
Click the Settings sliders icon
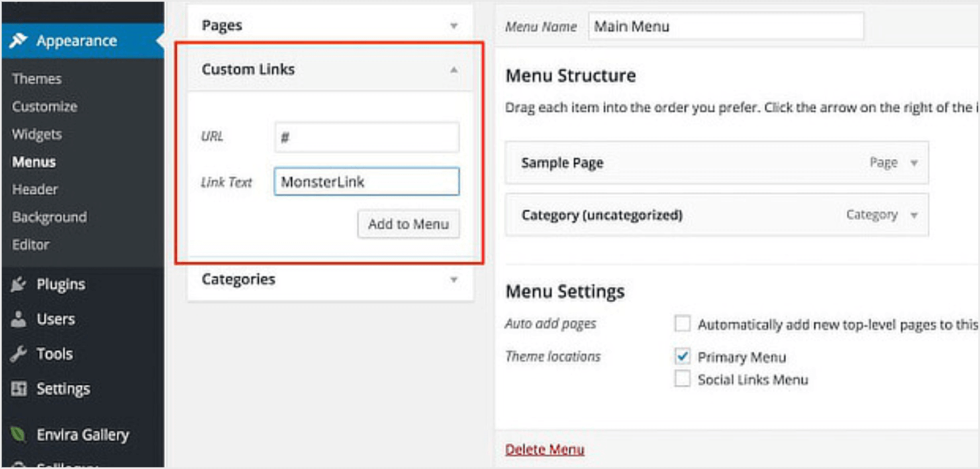click(19, 389)
